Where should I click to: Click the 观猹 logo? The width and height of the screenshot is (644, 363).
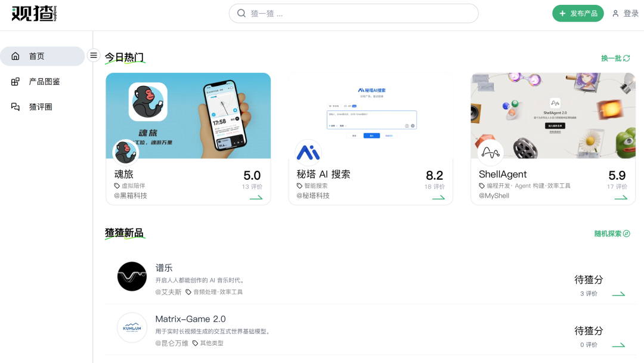[x=34, y=14]
